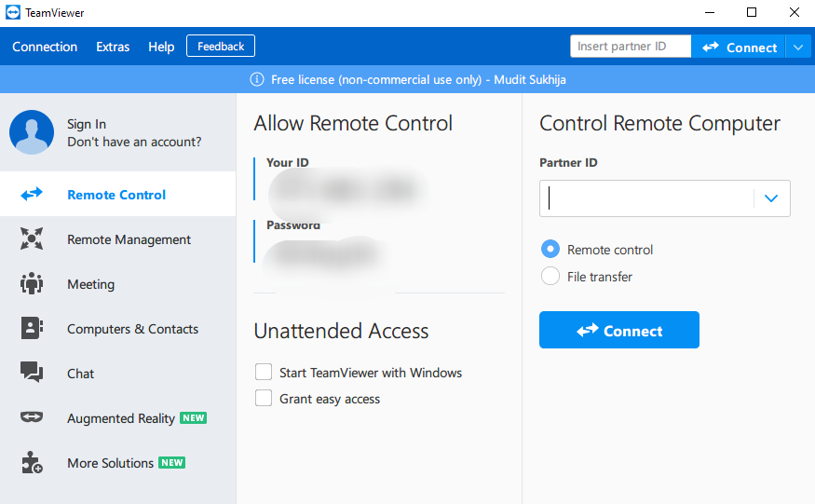Image resolution: width=815 pixels, height=504 pixels.
Task: Click the Insert partner ID field
Action: click(x=630, y=47)
